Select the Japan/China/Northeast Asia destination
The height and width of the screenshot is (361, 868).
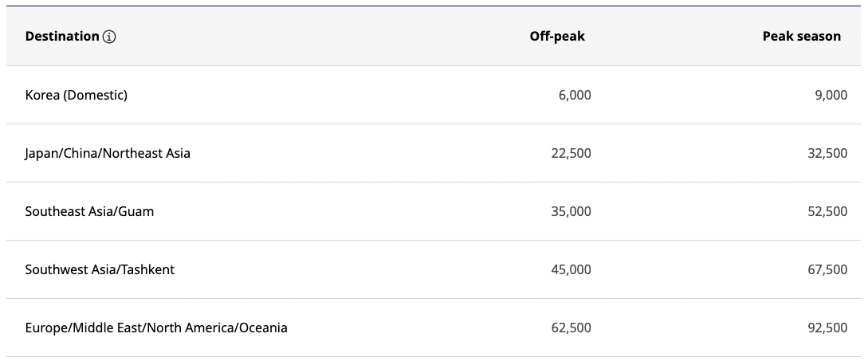[108, 153]
